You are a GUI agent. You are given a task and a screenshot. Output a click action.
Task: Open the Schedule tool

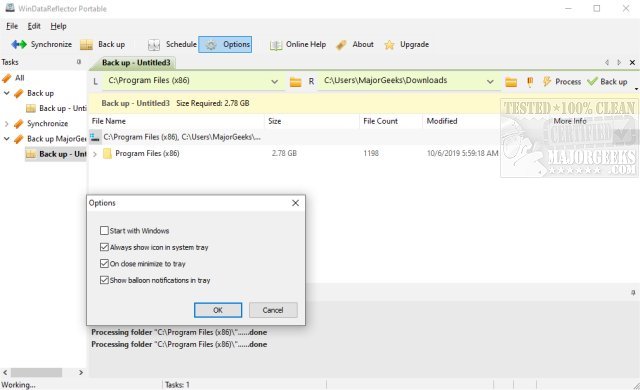coord(172,44)
